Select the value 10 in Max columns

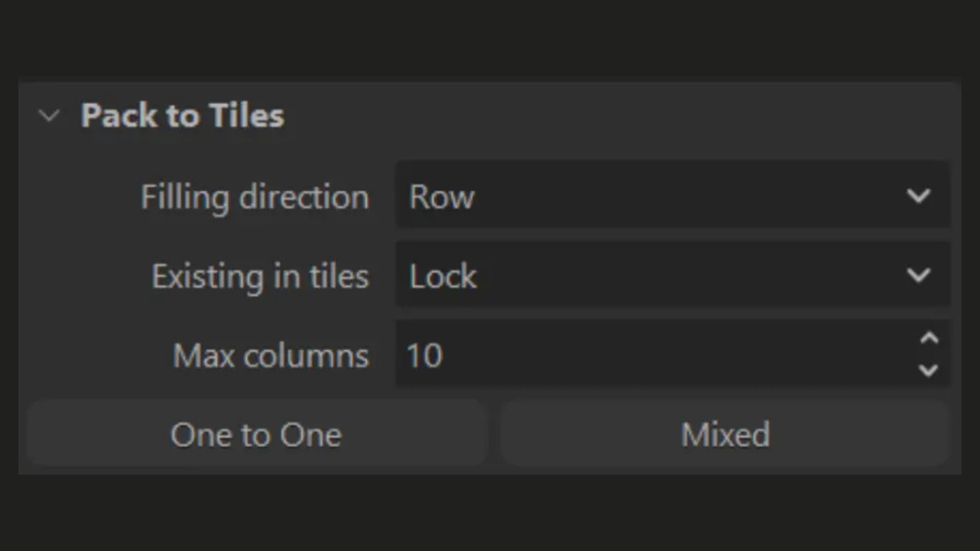click(x=425, y=356)
